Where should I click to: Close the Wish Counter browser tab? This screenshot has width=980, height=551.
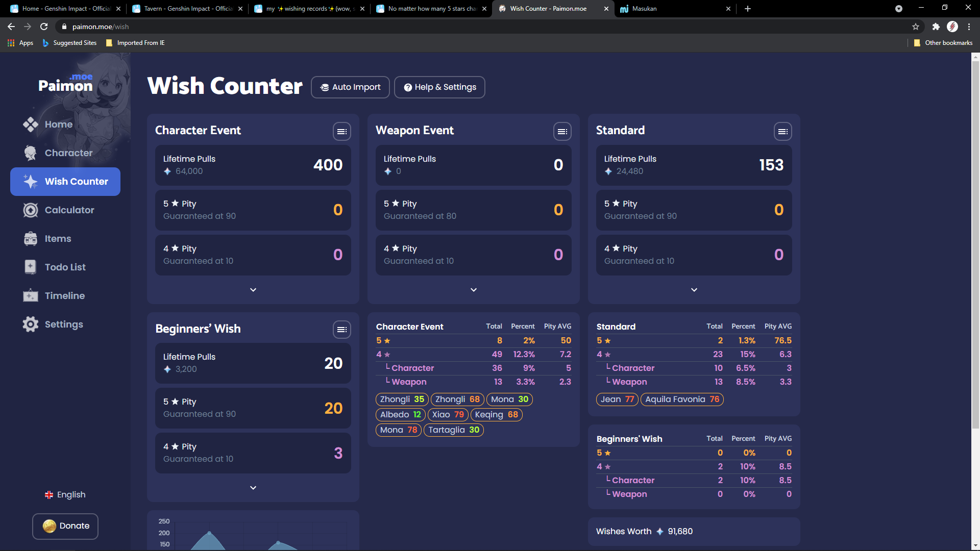click(606, 9)
